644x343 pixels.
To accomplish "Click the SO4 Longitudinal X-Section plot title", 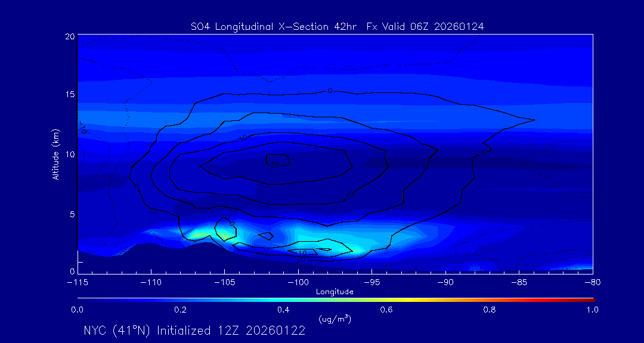I will (x=336, y=26).
